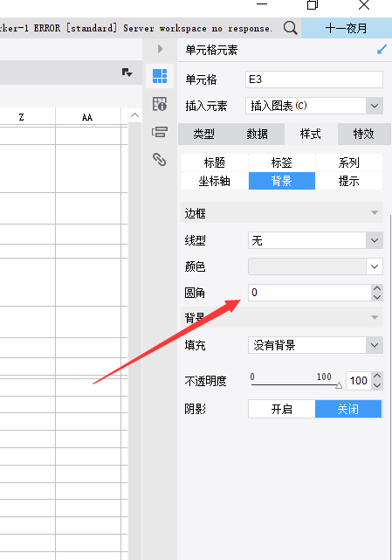Select column header Z
The height and width of the screenshot is (560, 392).
[x=22, y=117]
